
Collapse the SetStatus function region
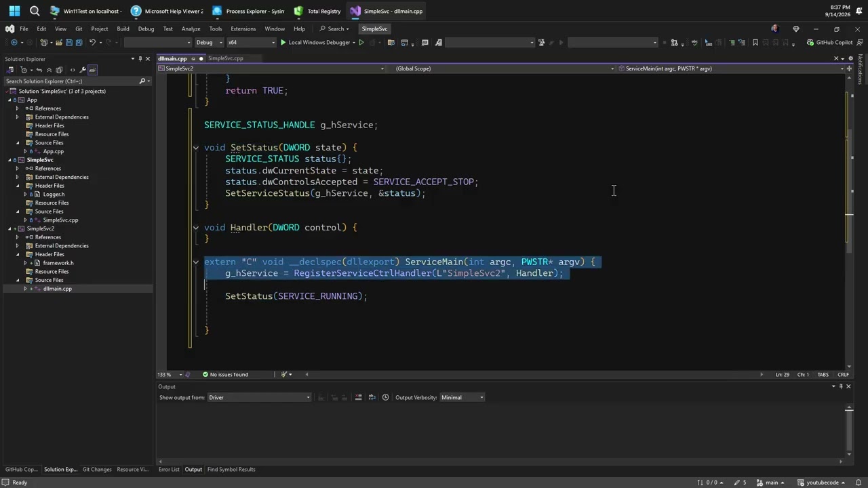pos(196,148)
